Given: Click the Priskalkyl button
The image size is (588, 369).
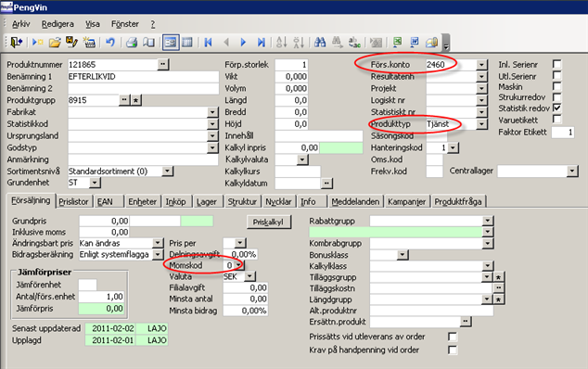Looking at the screenshot, I should coord(269,222).
